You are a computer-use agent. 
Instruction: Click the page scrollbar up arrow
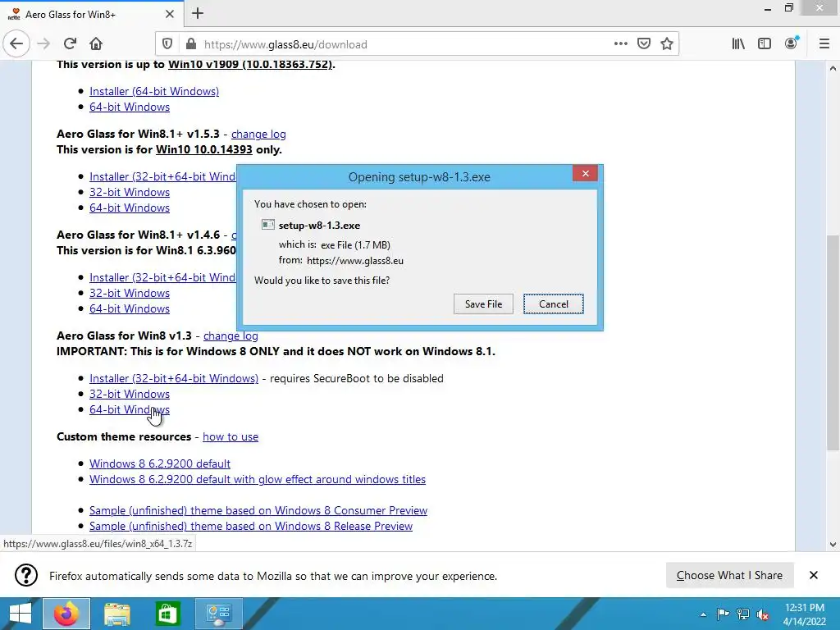click(x=833, y=68)
